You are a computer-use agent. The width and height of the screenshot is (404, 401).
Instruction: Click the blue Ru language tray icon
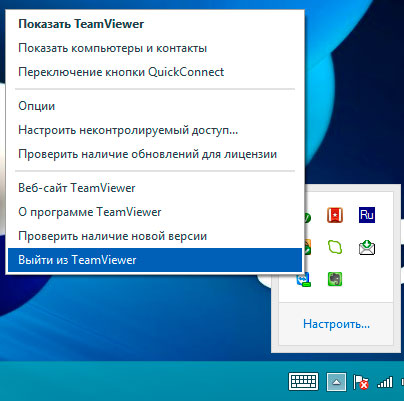pos(367,215)
